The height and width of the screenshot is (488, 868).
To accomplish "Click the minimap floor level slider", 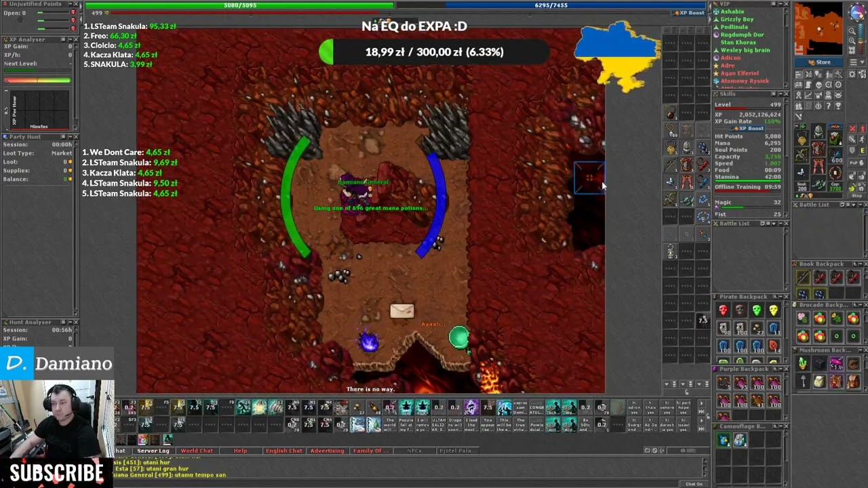I will click(861, 38).
